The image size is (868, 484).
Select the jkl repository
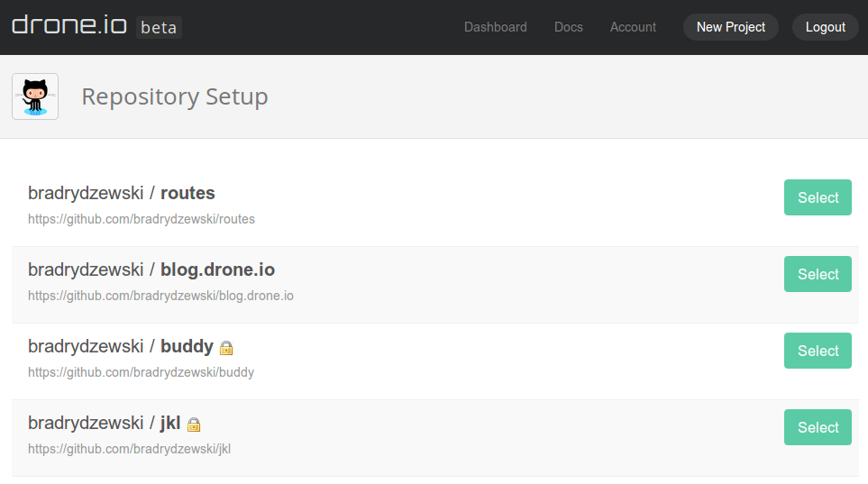818,427
